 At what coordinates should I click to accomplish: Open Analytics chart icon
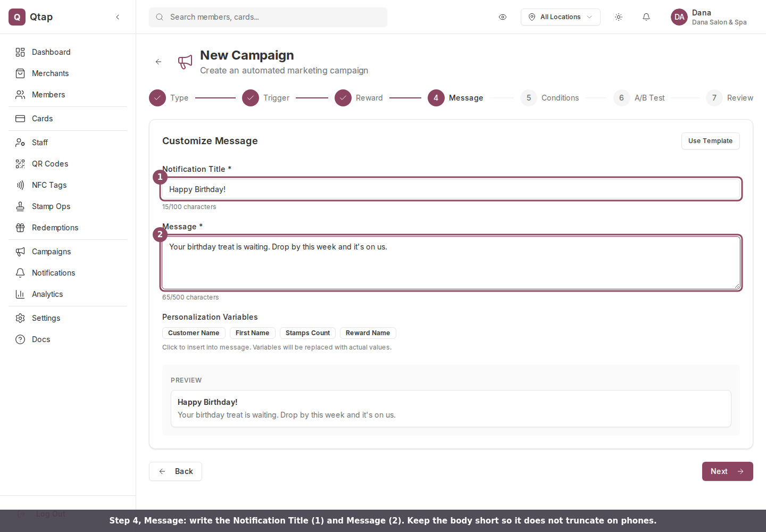pos(20,294)
